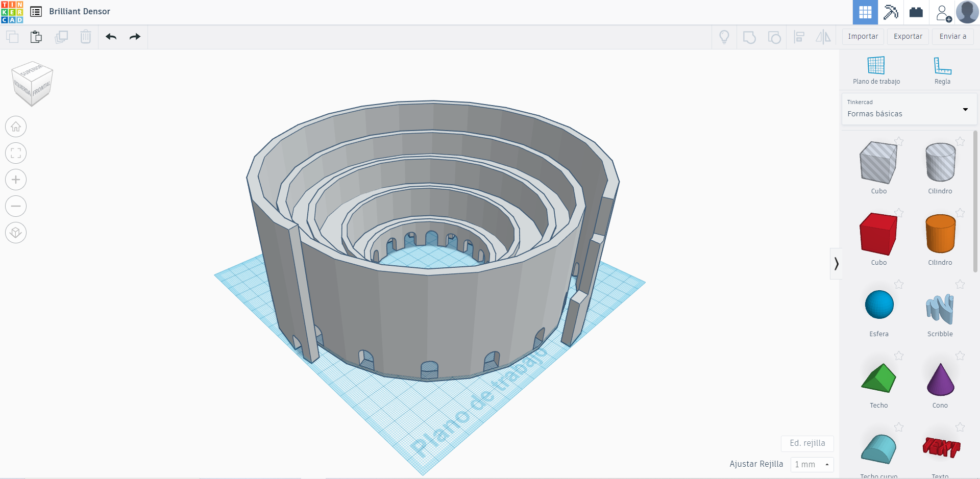
Task: Redo the last action
Action: coord(135,37)
